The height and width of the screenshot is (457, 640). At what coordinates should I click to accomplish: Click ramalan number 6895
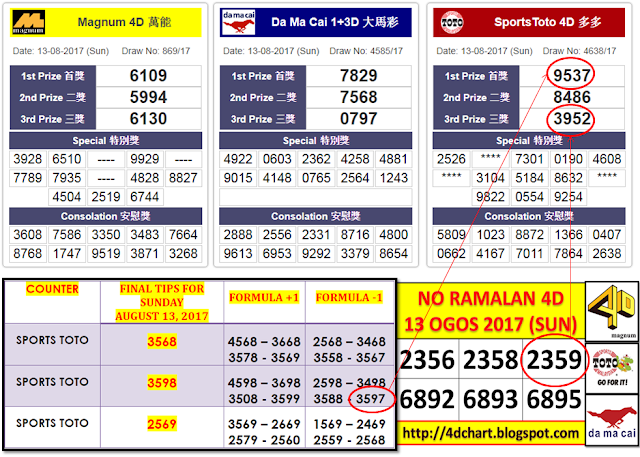coord(554,399)
